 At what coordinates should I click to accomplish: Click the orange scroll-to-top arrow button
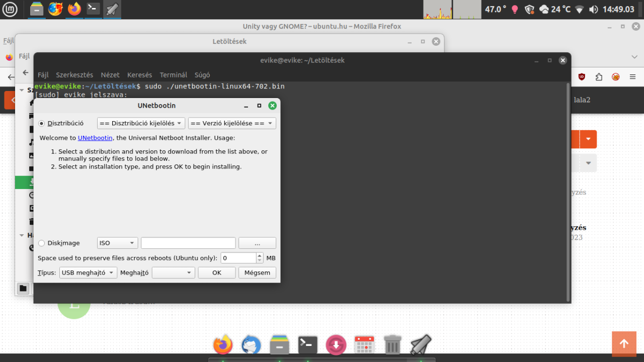(624, 343)
